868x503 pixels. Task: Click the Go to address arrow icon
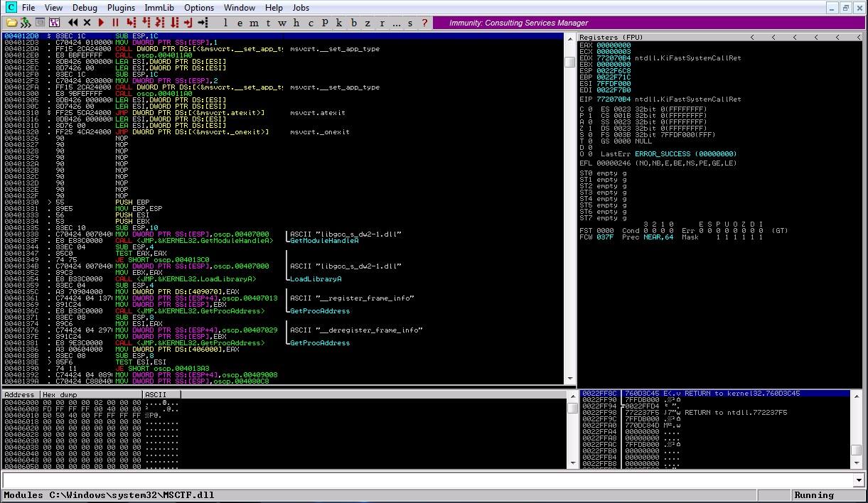point(203,23)
